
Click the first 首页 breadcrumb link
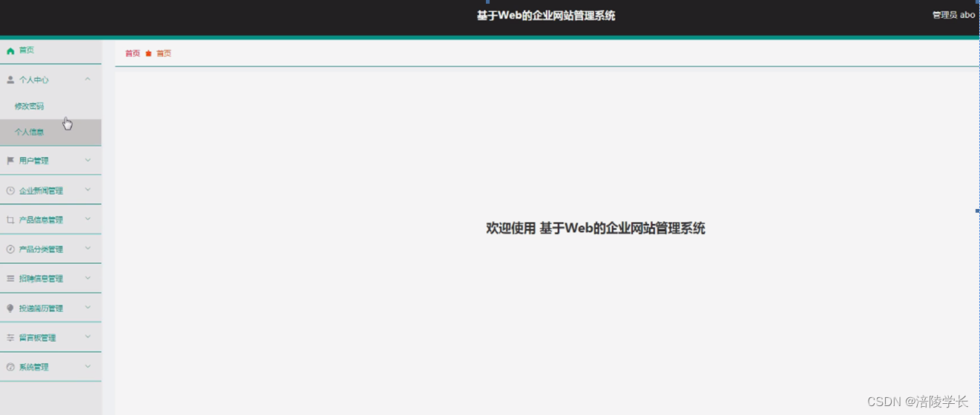(133, 53)
